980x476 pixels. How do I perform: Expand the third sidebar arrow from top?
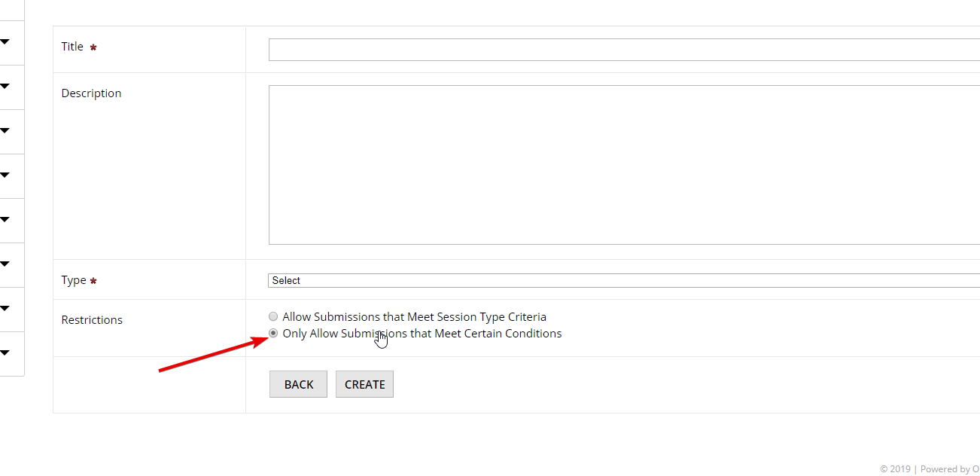[5, 131]
